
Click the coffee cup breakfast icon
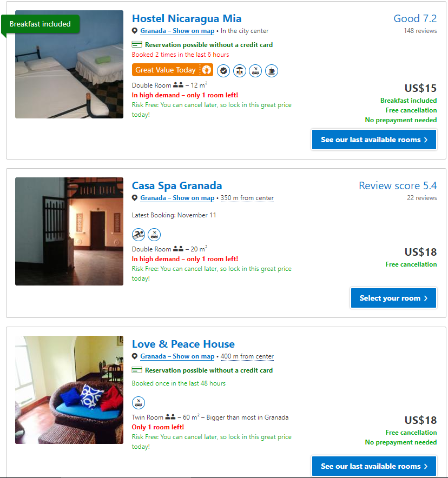tap(272, 71)
